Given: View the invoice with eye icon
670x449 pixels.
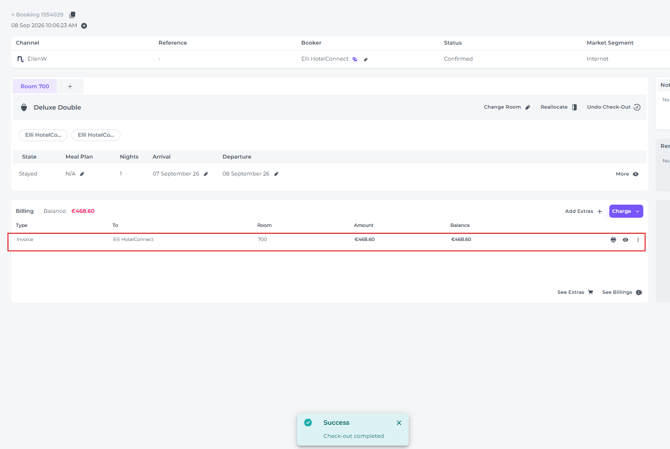Looking at the screenshot, I should click(625, 240).
